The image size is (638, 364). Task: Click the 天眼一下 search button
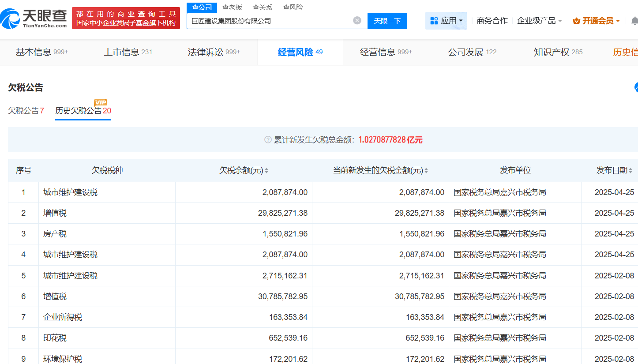[387, 21]
